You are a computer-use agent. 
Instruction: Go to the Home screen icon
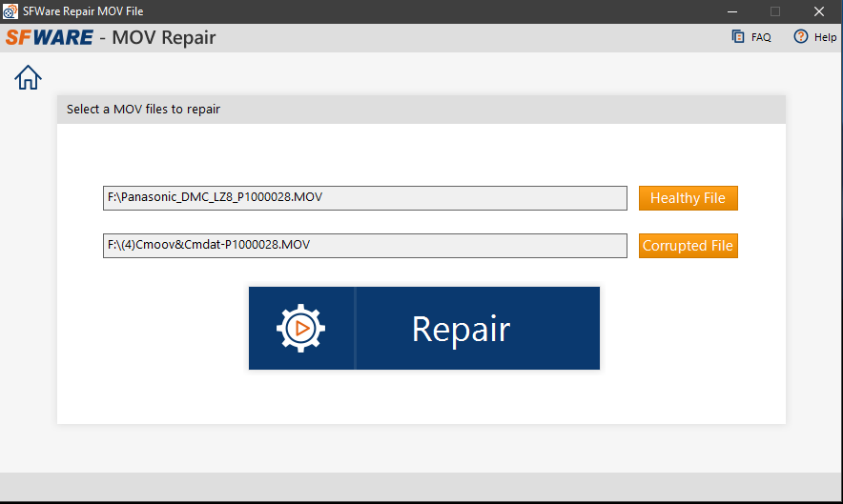[x=28, y=77]
